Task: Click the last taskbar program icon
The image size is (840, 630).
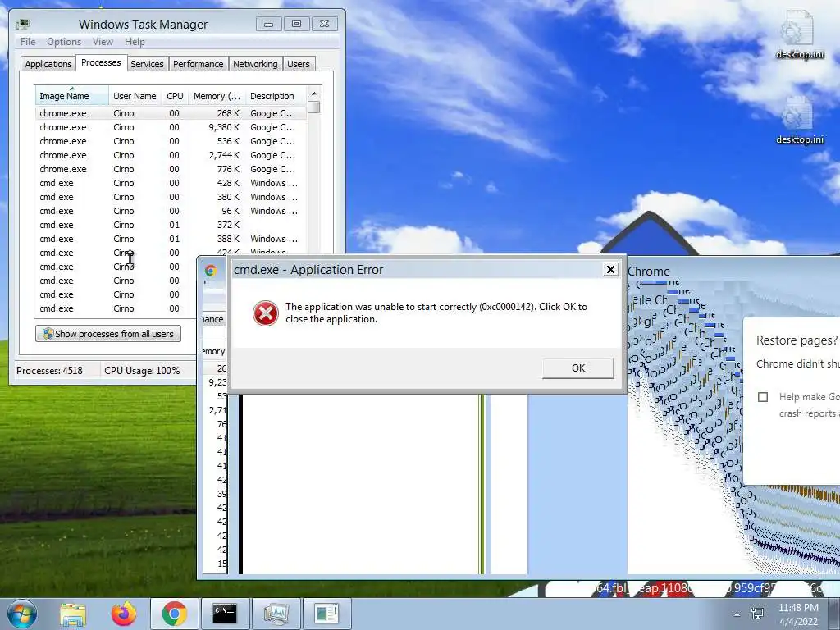Action: (x=326, y=614)
